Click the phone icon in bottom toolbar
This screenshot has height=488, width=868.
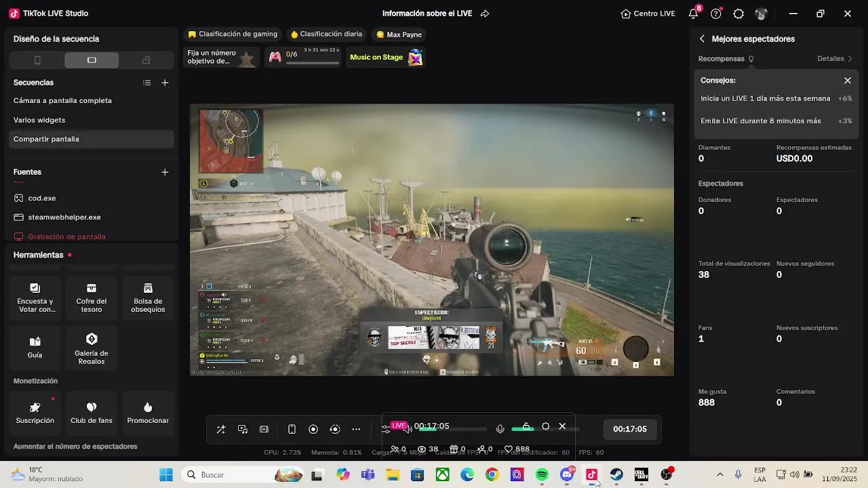pos(292,429)
